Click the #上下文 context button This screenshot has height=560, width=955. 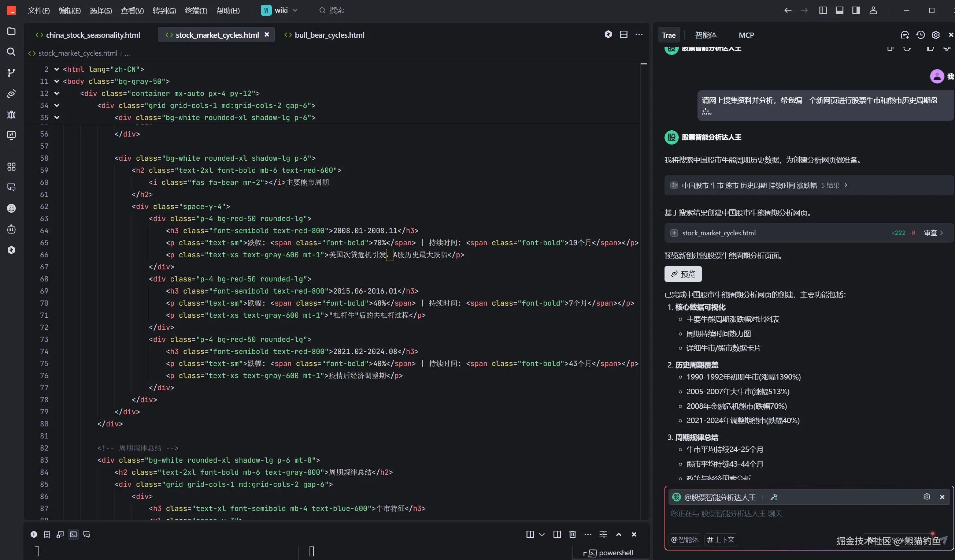tap(721, 540)
